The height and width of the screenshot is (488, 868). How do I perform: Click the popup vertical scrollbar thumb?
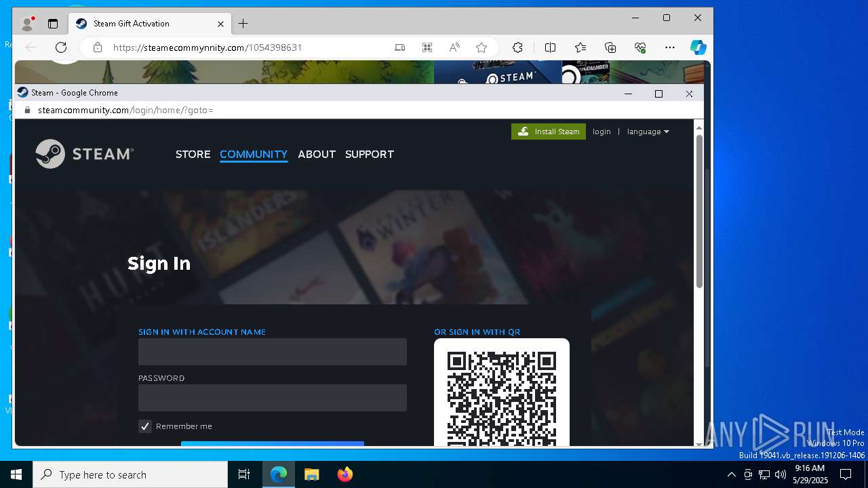pos(699,211)
